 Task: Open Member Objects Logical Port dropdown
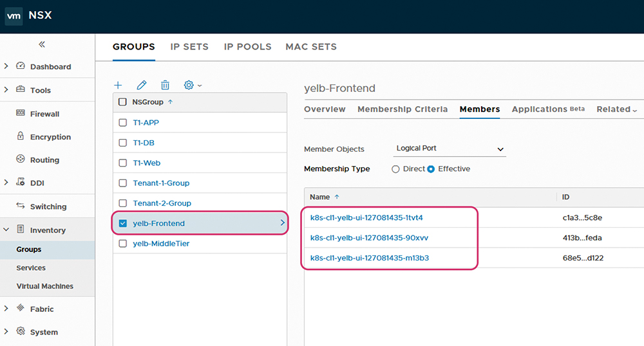tap(450, 149)
